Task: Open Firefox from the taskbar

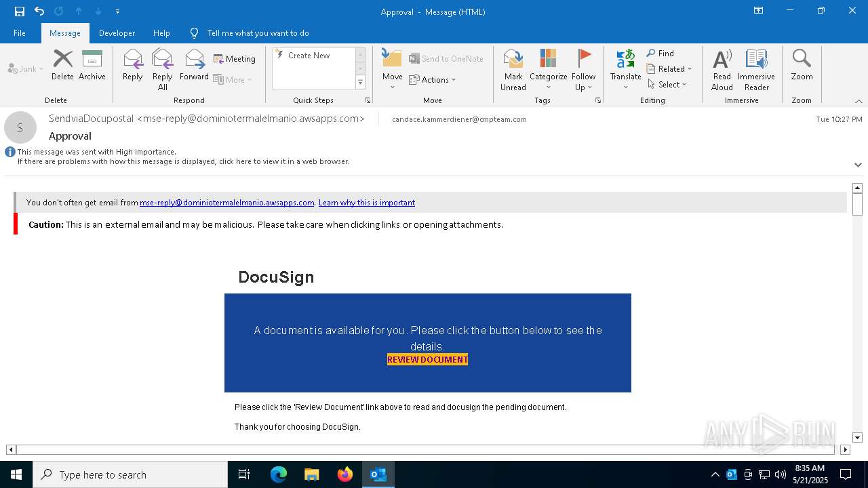Action: click(x=345, y=474)
